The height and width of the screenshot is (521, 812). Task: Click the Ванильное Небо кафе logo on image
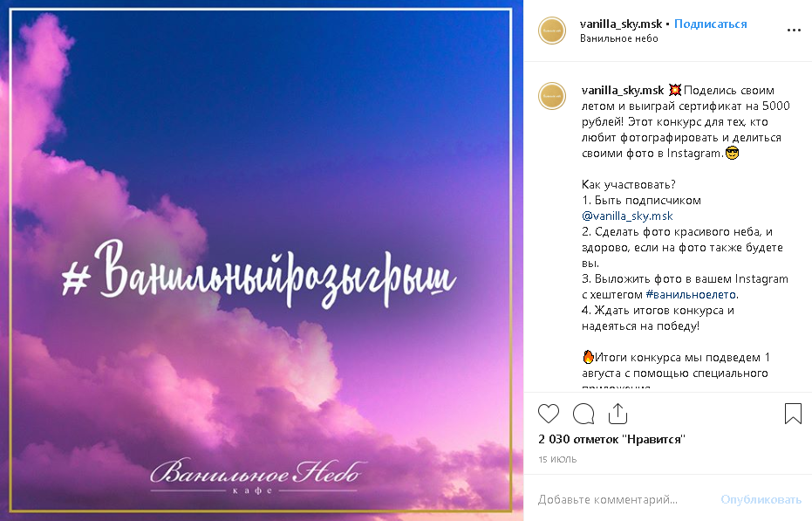pyautogui.click(x=257, y=476)
